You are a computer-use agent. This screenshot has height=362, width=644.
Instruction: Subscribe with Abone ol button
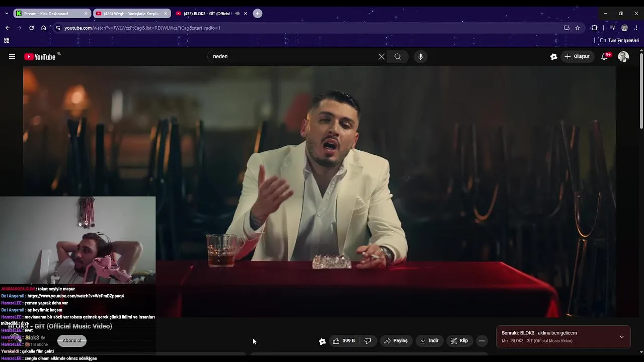(x=72, y=341)
